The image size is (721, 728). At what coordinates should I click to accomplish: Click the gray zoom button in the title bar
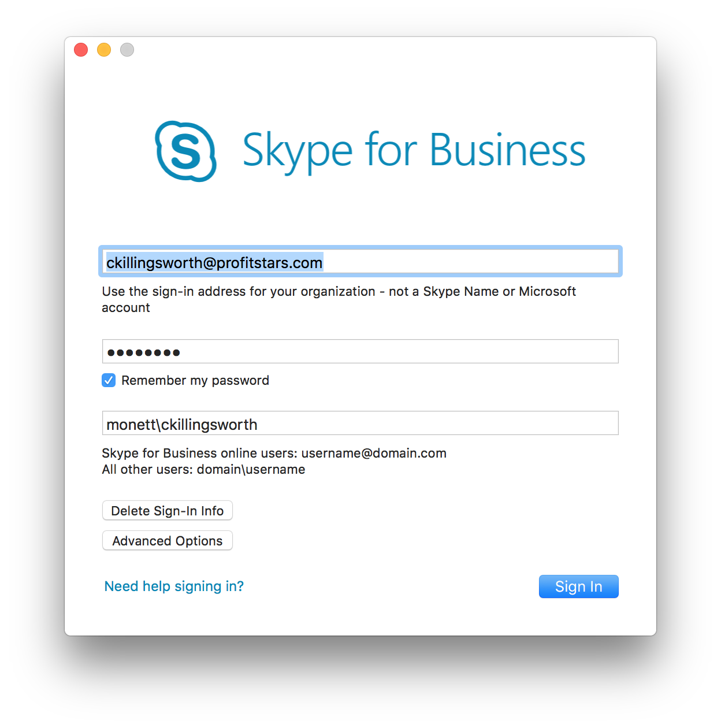pyautogui.click(x=127, y=50)
